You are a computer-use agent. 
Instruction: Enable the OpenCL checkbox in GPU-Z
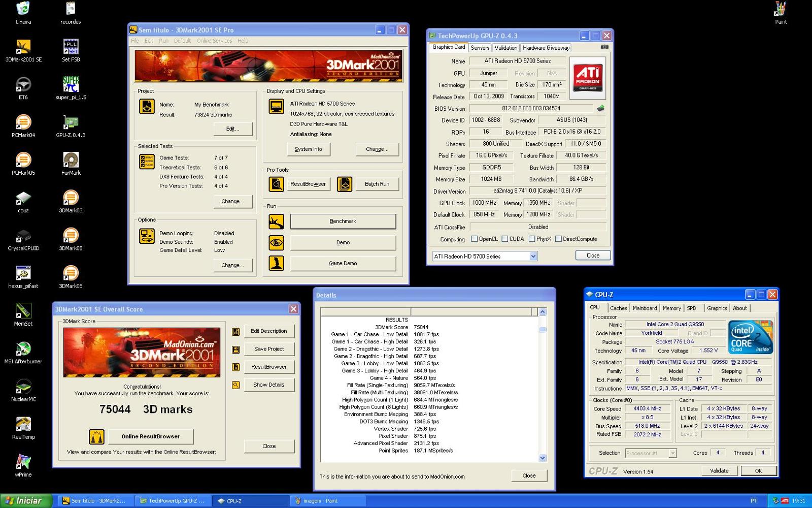(474, 239)
